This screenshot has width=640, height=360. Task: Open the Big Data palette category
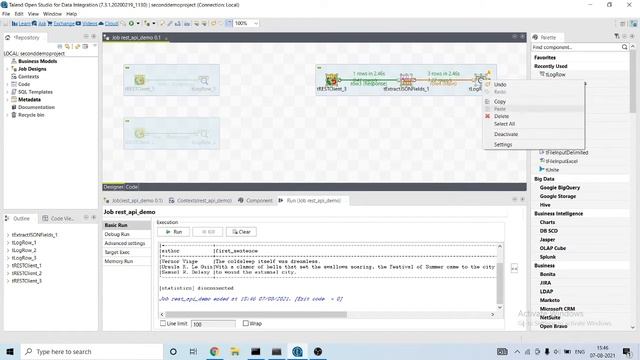click(544, 179)
